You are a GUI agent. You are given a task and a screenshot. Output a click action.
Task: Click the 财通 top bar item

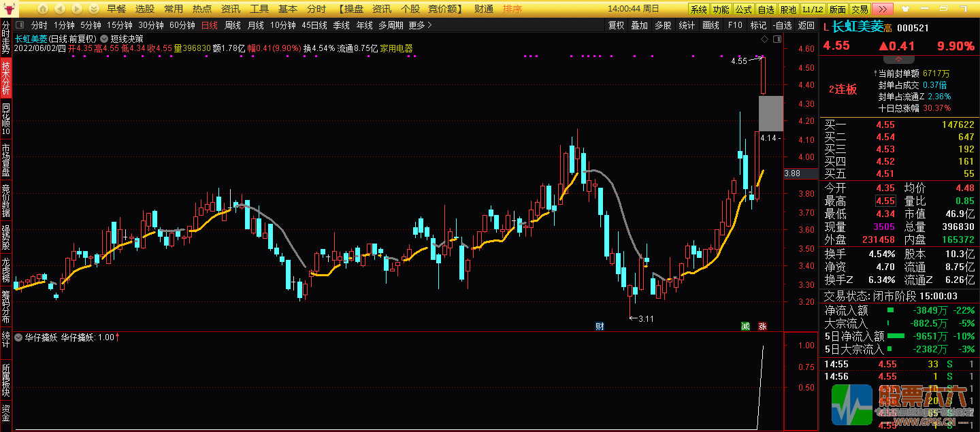click(484, 9)
